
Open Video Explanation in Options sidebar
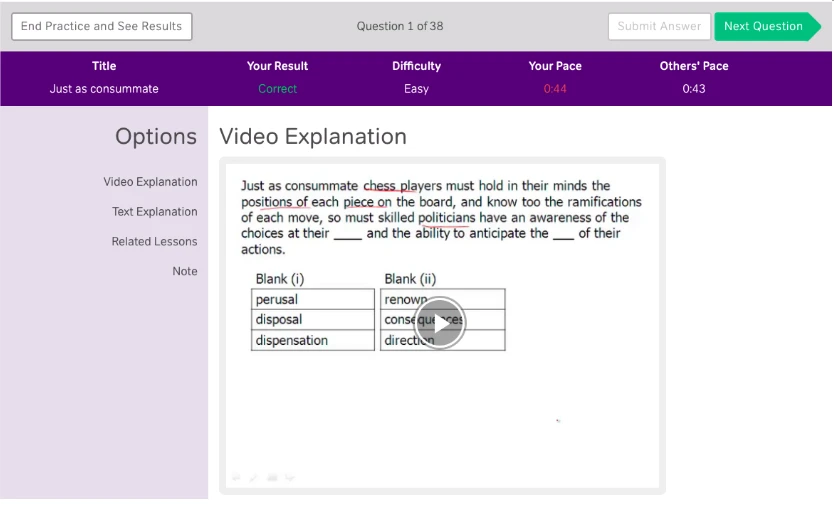click(x=150, y=182)
